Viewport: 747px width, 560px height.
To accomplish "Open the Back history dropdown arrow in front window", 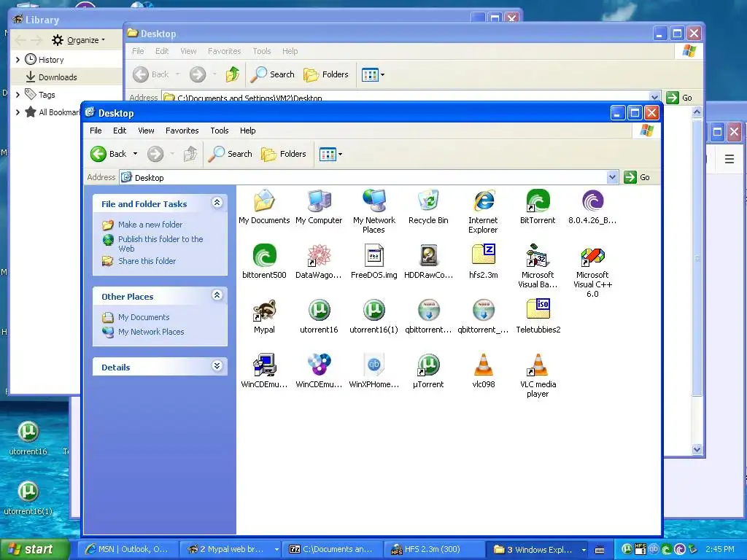I will coord(135,154).
